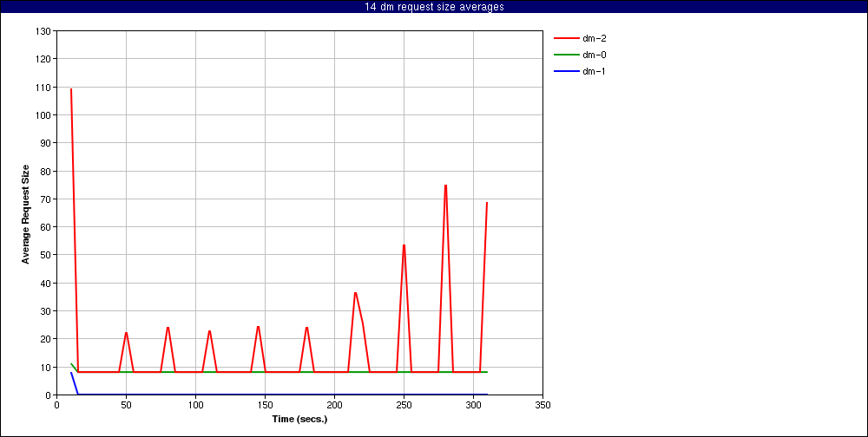Image resolution: width=868 pixels, height=437 pixels.
Task: Click the x-axis value 250
Action: pyautogui.click(x=404, y=405)
